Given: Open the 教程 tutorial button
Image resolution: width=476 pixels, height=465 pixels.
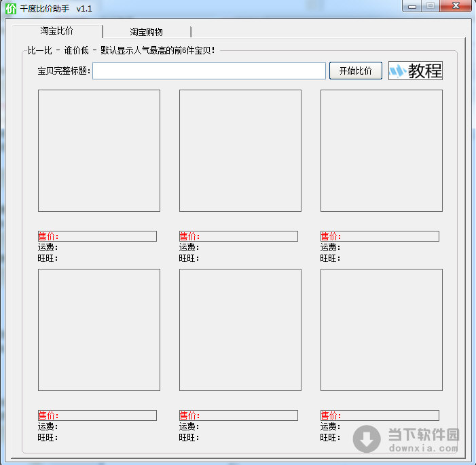Looking at the screenshot, I should tap(416, 71).
